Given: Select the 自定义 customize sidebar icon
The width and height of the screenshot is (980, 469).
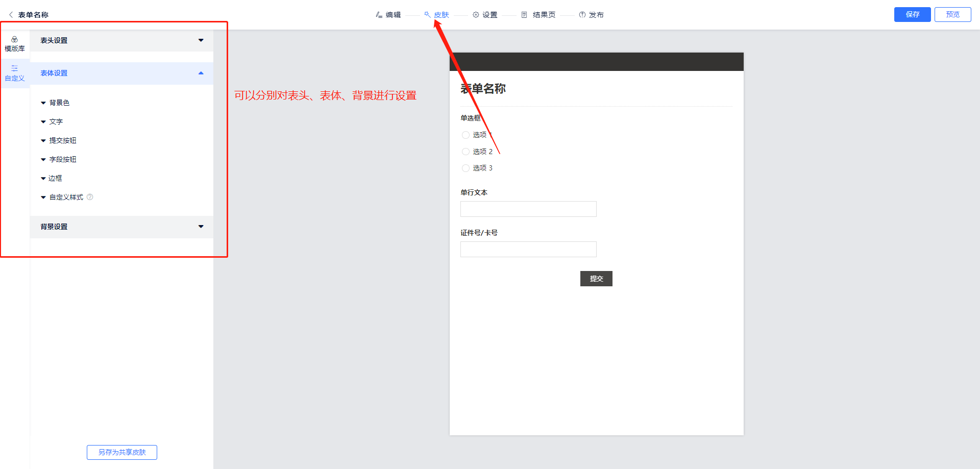Looking at the screenshot, I should point(14,68).
